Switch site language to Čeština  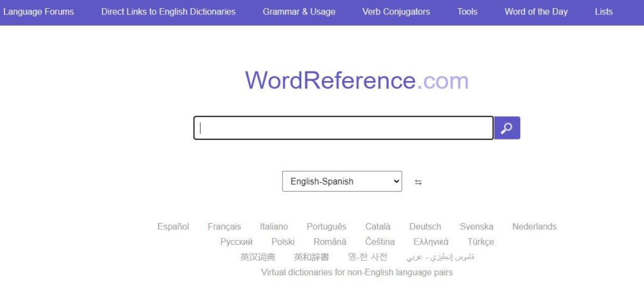point(380,242)
